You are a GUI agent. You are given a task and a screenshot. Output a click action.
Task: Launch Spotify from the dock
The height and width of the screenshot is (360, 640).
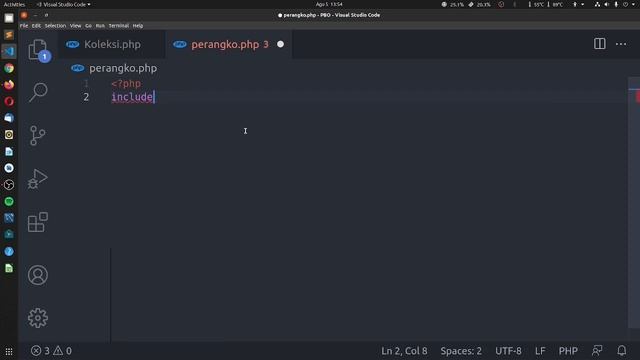[9, 201]
